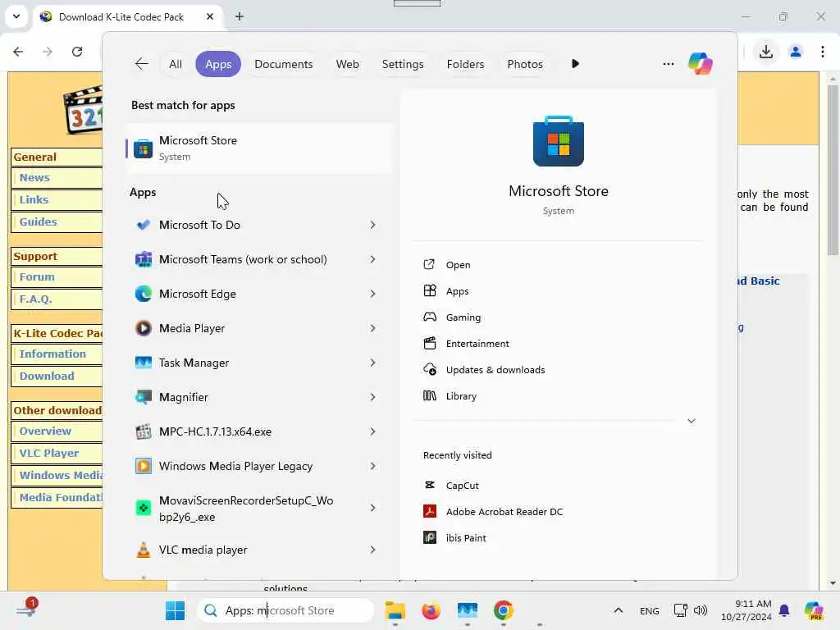This screenshot has width=840, height=630.
Task: Open File Explorer from taskbar
Action: coord(395,610)
